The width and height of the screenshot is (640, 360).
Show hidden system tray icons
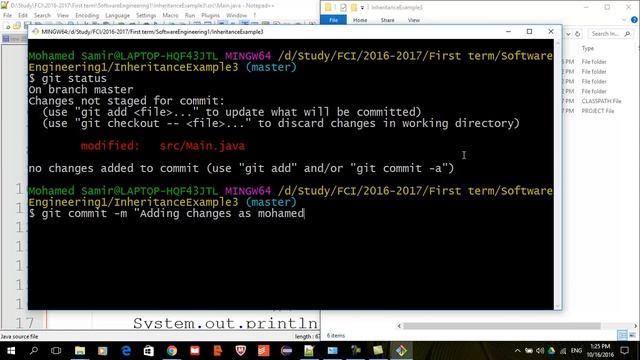tap(517, 351)
